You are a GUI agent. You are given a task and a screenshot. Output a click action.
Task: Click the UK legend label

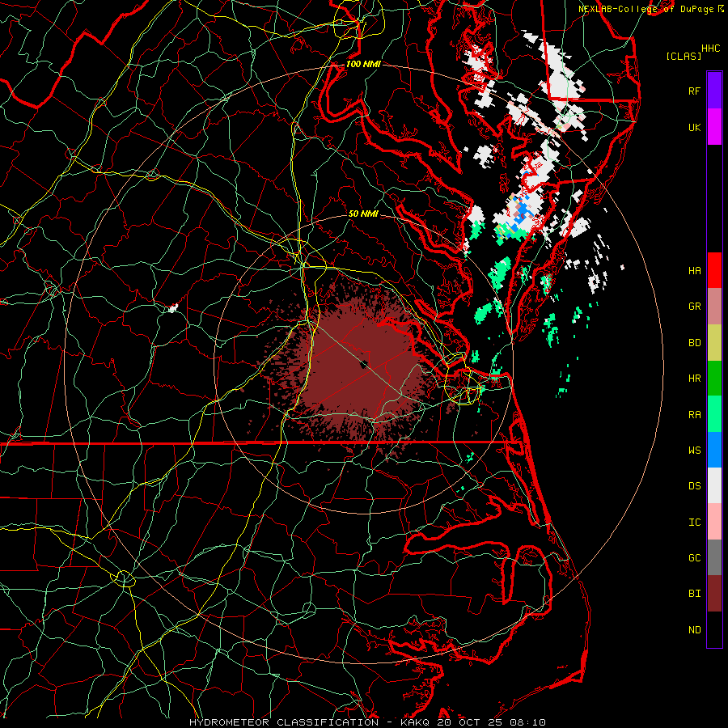[694, 127]
